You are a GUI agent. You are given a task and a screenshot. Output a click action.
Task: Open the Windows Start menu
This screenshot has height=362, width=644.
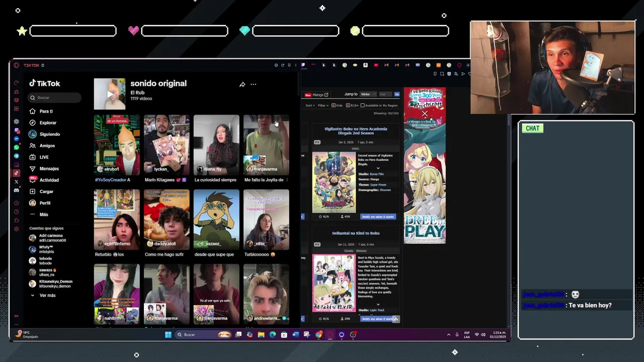point(168,335)
